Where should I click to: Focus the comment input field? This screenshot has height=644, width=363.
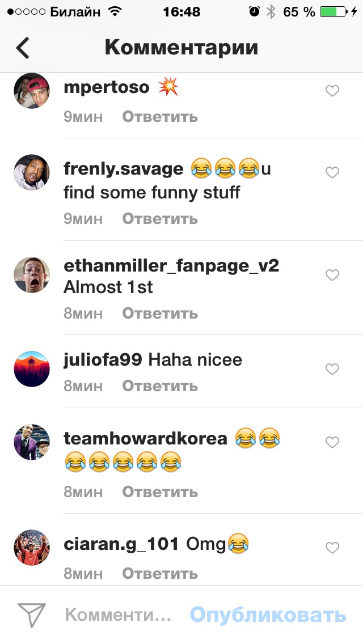118,615
